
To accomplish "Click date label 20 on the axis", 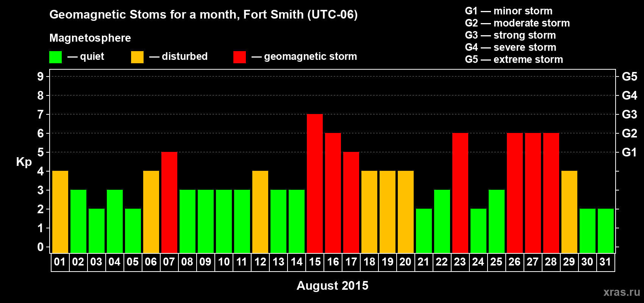I will 405,262.
